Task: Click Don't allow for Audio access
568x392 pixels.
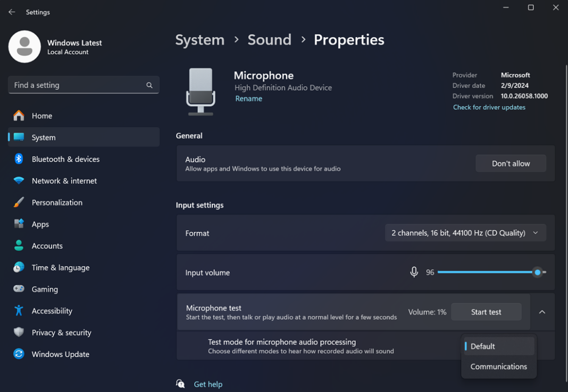Action: point(511,163)
